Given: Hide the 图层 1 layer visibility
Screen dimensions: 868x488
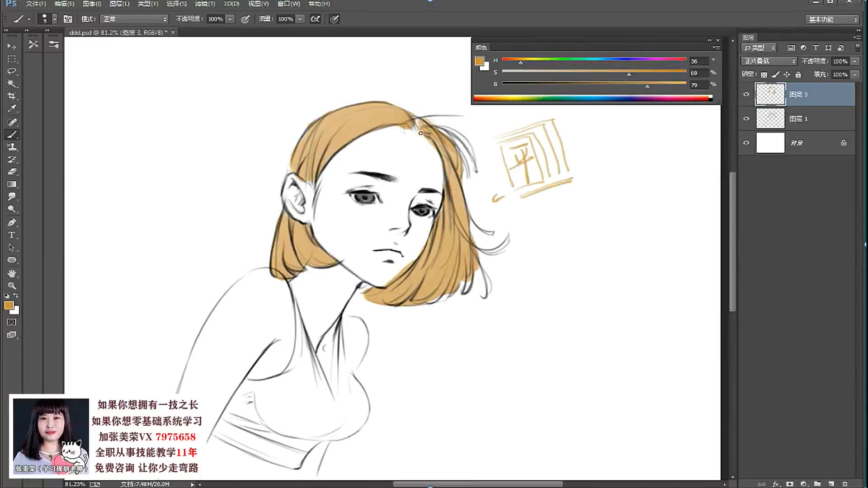Looking at the screenshot, I should pos(747,118).
